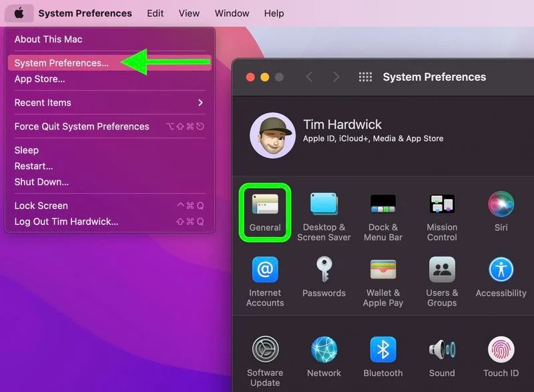This screenshot has height=392, width=534.
Task: Open the Passwords preferences pane
Action: (x=324, y=277)
